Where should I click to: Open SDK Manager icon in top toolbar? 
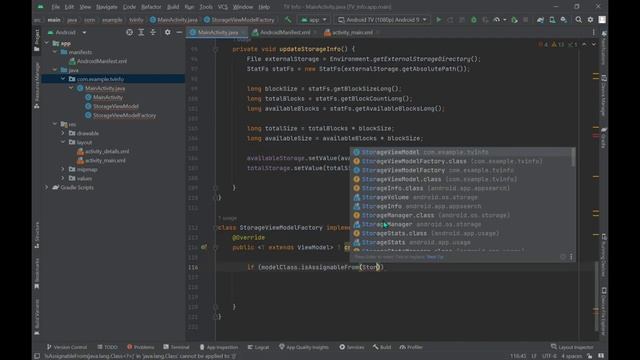(x=564, y=20)
